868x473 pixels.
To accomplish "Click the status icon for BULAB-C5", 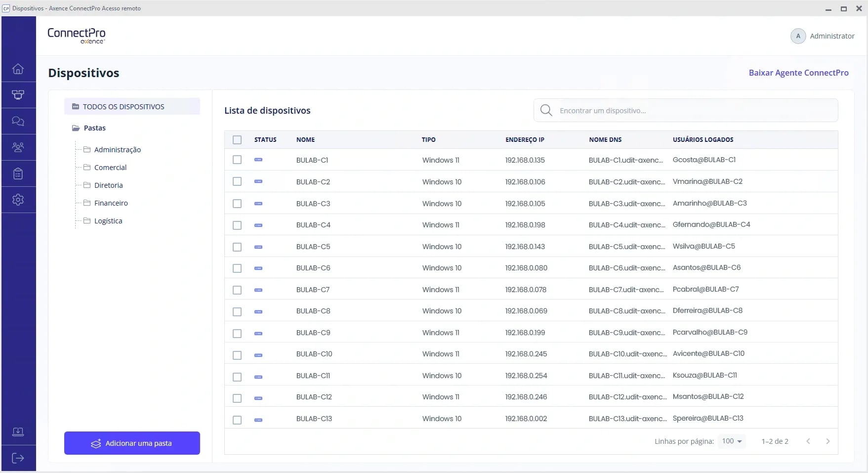I will pos(258,247).
